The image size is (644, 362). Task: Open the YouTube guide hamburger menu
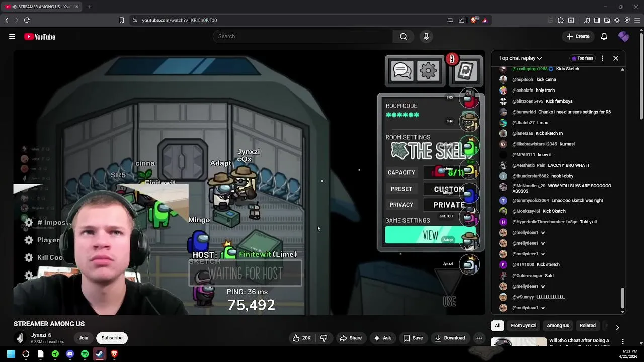click(12, 37)
